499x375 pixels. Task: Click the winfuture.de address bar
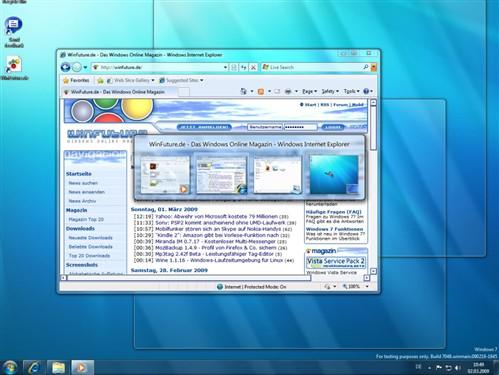pos(158,67)
